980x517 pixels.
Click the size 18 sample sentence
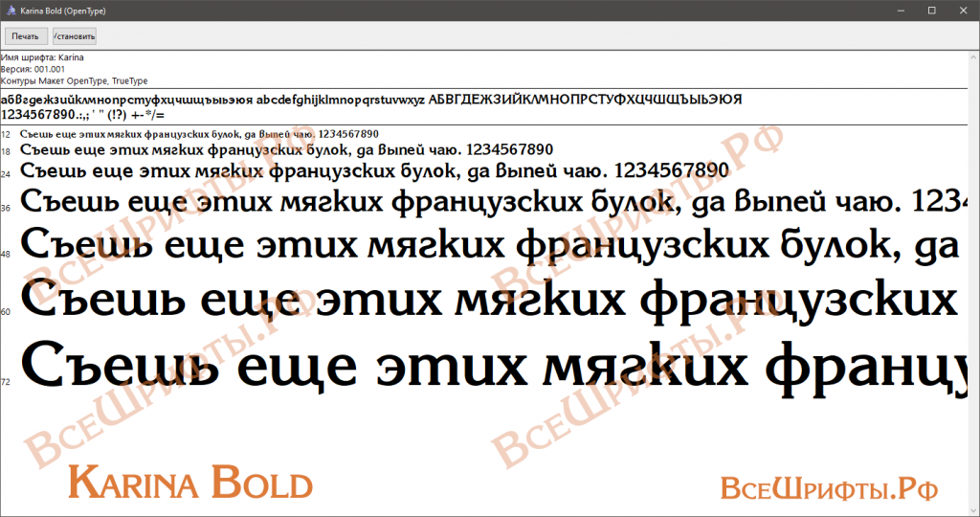pyautogui.click(x=287, y=150)
